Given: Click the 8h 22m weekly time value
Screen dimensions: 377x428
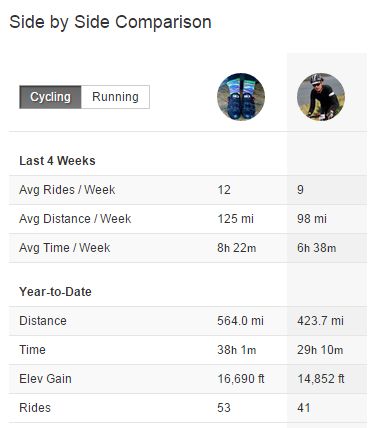Looking at the screenshot, I should pyautogui.click(x=237, y=248).
